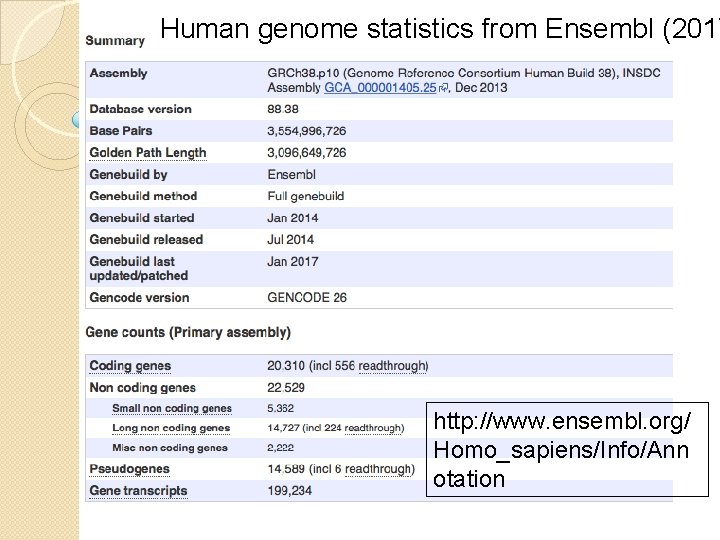Click the 'Gencode version' label
Screen dimensions: 720x540
[139, 298]
